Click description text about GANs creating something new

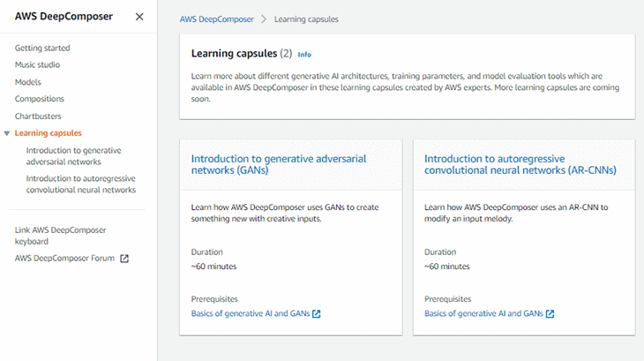click(285, 213)
